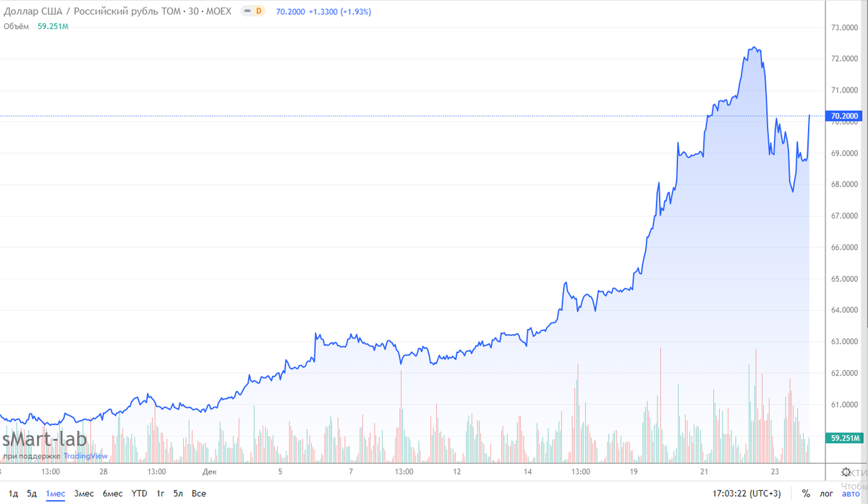This screenshot has height=504, width=868.
Task: Click the 59.251M volume value in legend
Action: 53,27
